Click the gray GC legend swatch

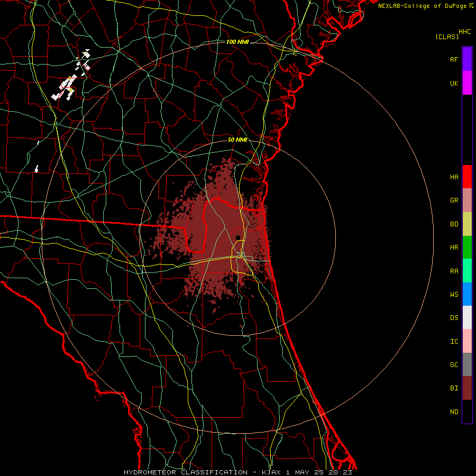[x=467, y=364]
